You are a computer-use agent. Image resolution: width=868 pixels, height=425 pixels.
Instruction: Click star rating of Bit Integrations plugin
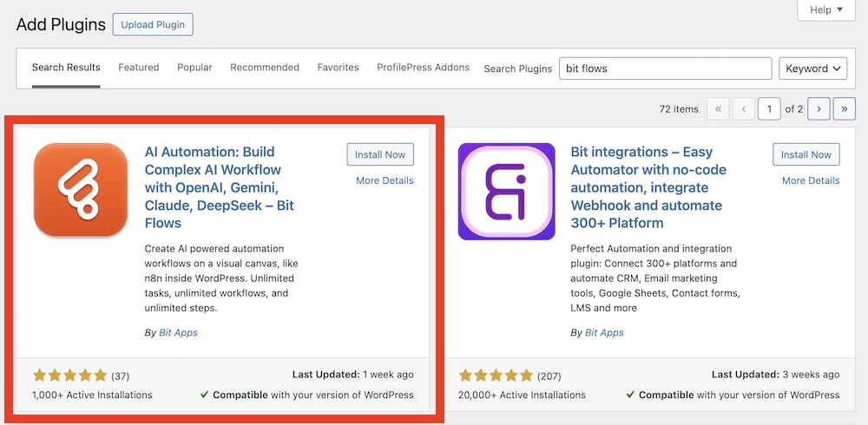(496, 376)
